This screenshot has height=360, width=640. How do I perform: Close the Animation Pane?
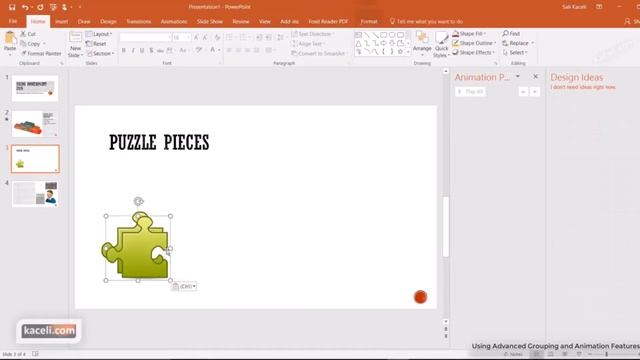pyautogui.click(x=536, y=76)
